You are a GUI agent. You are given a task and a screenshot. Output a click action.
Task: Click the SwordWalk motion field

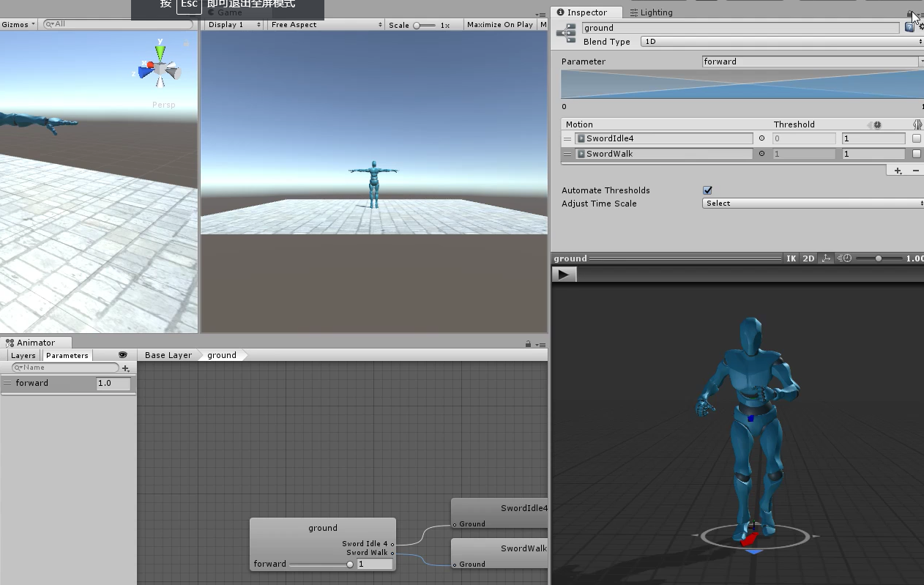click(x=664, y=154)
